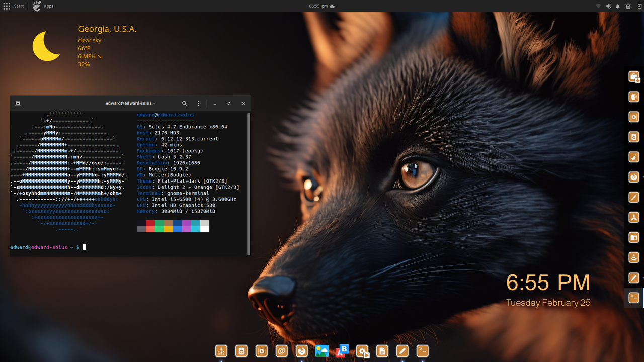
Task: Click the GPU line Intel HD Graphics 530
Action: 176,205
